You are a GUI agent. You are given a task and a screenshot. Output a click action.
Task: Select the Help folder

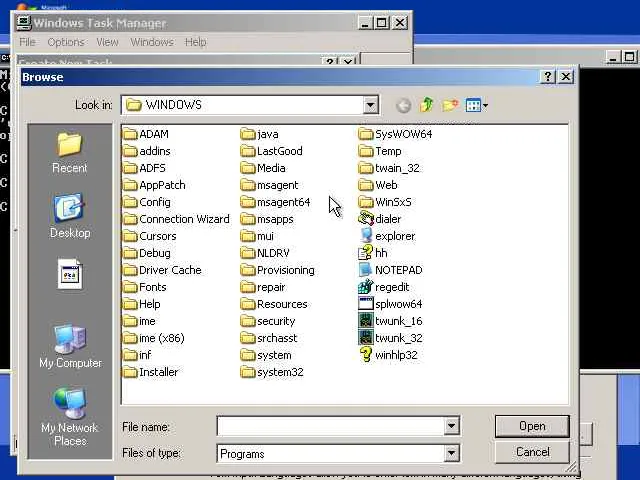(x=142, y=304)
